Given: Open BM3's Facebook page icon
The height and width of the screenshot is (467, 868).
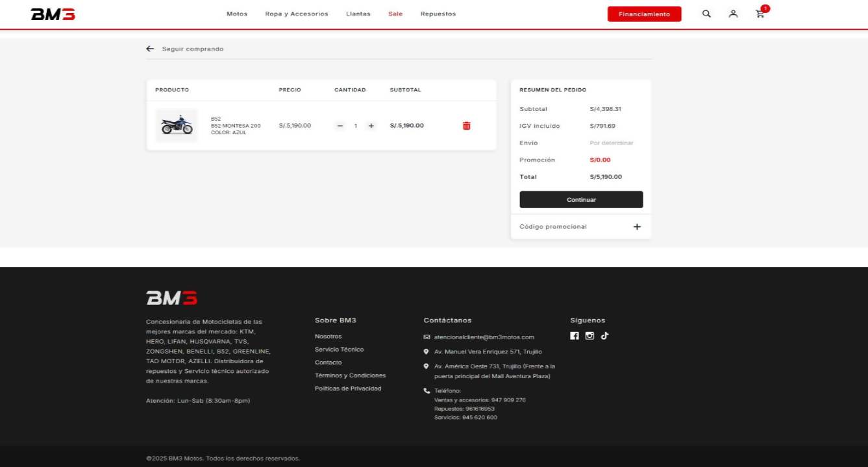Looking at the screenshot, I should 575,336.
